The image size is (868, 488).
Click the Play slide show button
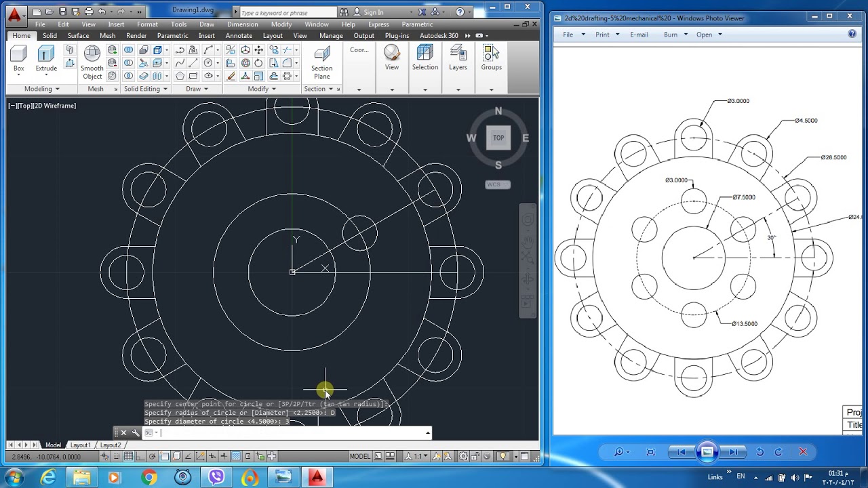pos(707,452)
